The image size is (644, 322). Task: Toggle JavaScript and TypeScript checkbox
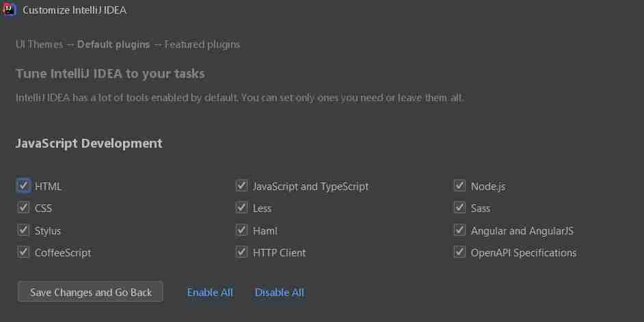click(241, 185)
